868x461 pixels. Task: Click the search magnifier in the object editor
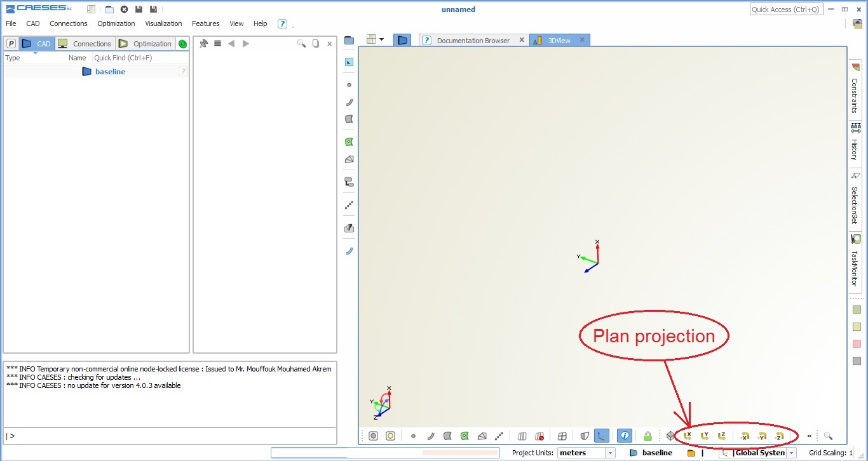click(x=301, y=44)
